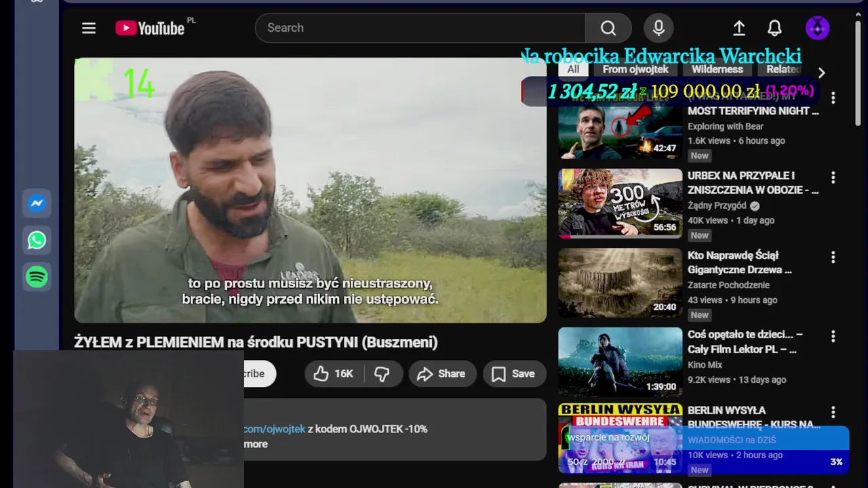Open the Coś opętało te dzieci thumbnail
The height and width of the screenshot is (488, 868).
(620, 362)
